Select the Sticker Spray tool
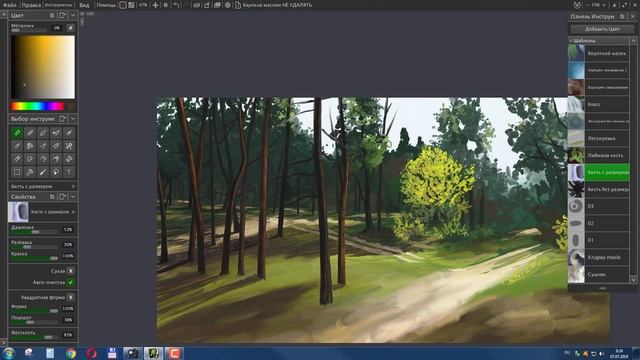This screenshot has height=360, width=640. coord(69,146)
